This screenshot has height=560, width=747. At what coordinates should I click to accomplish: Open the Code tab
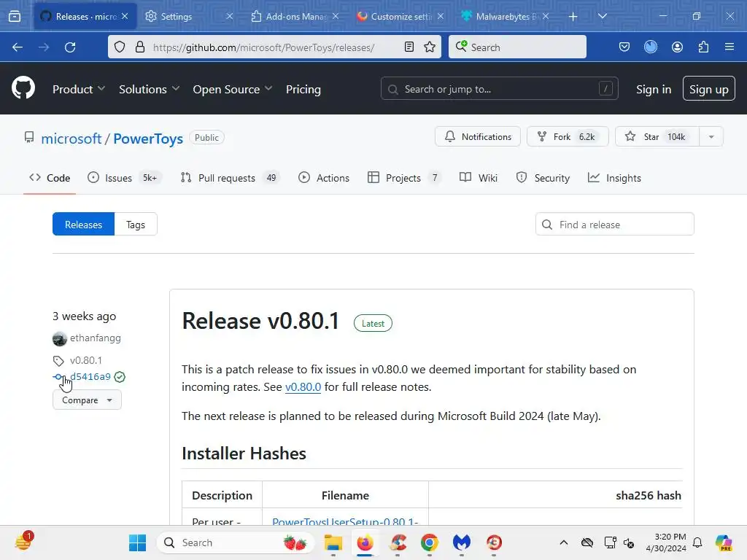pos(50,178)
